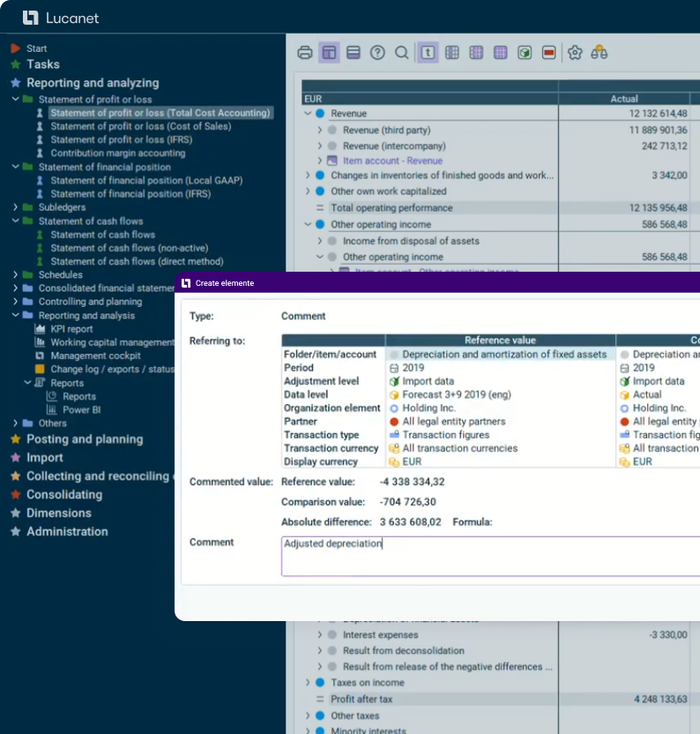Click the blue dot beside Taxes on income

click(320, 683)
